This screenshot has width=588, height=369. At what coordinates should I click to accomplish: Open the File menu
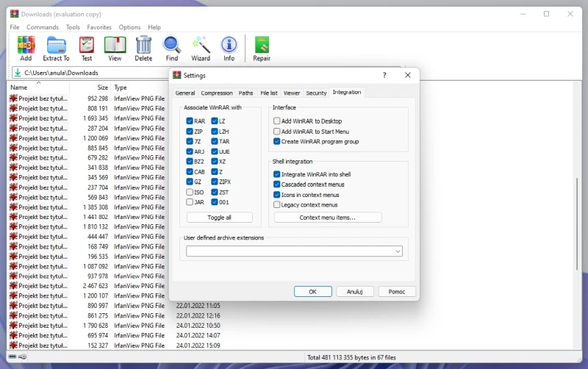[15, 27]
